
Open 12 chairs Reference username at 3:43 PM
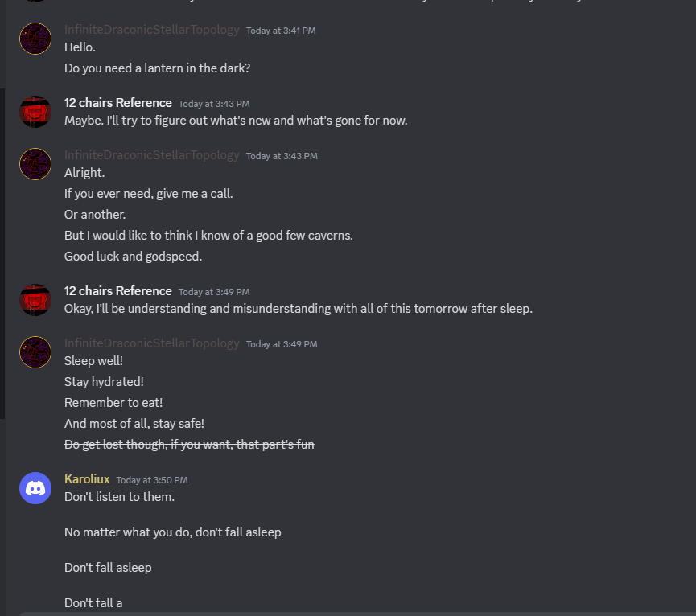click(x=117, y=103)
